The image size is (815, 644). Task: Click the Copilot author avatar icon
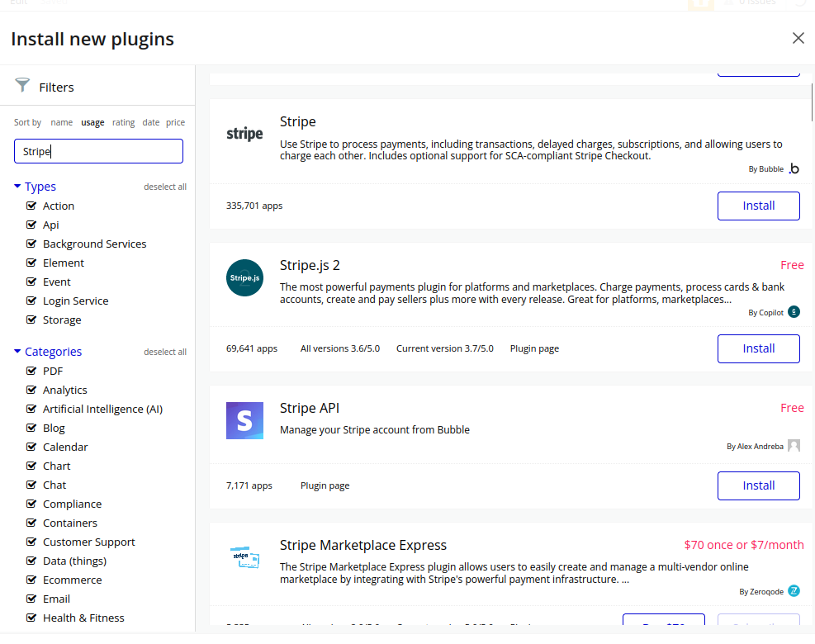pyautogui.click(x=794, y=312)
